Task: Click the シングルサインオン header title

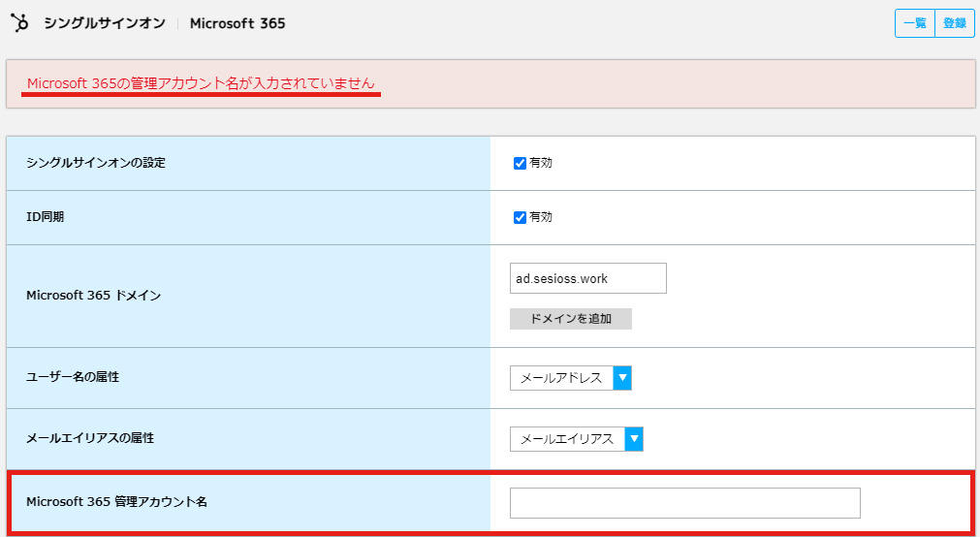Action: click(x=105, y=23)
